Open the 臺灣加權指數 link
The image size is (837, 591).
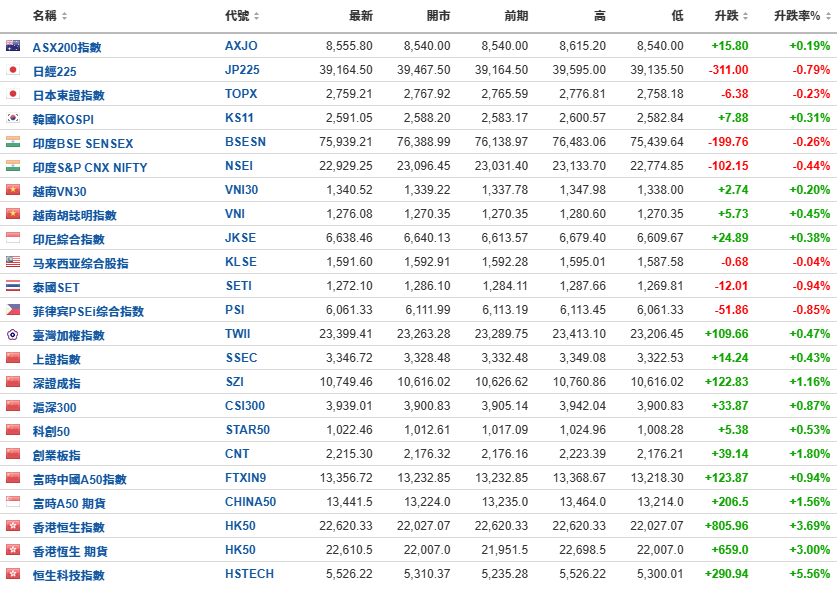coord(68,336)
